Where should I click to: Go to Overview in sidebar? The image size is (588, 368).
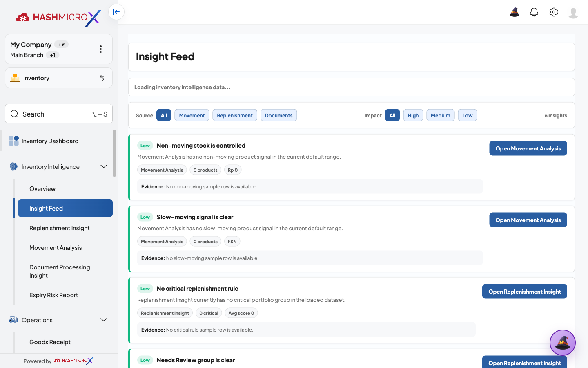coord(65,189)
